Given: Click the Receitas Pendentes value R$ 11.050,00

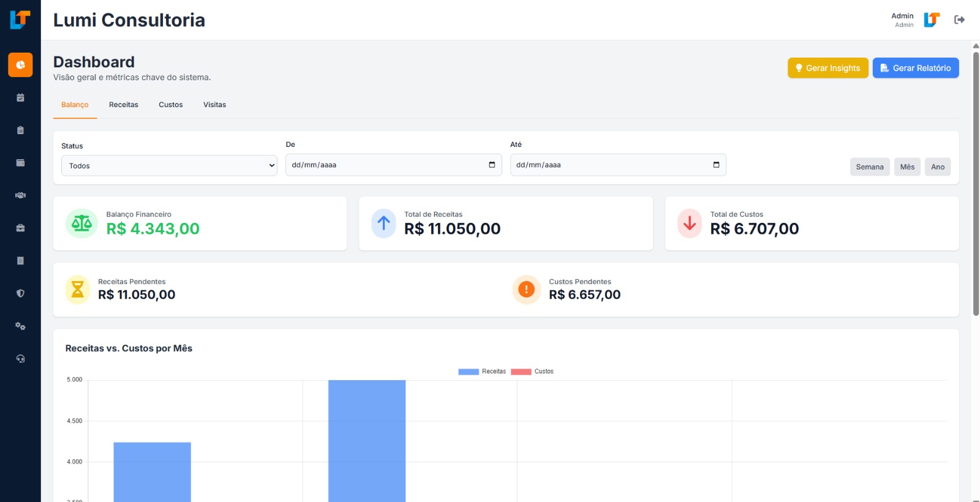Looking at the screenshot, I should pyautogui.click(x=137, y=294).
